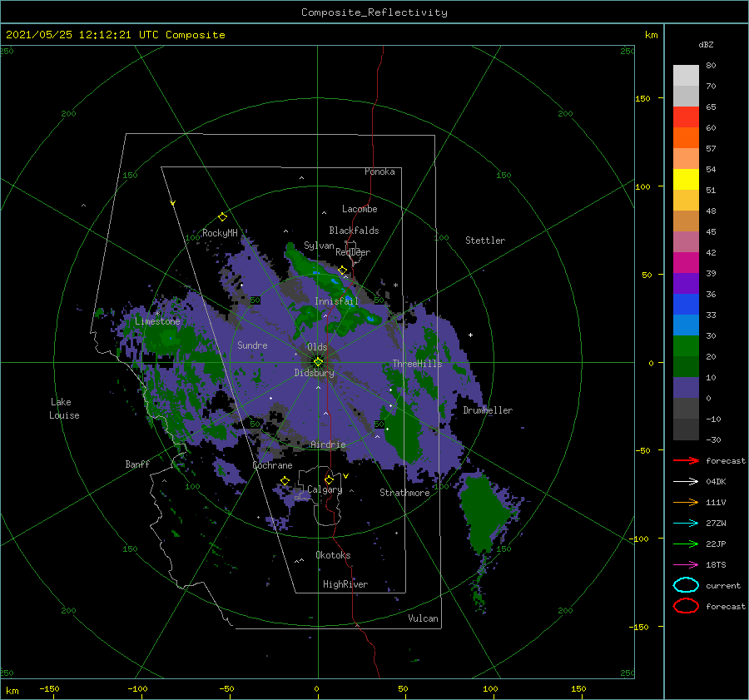Click the Okotoks label
The width and height of the screenshot is (749, 700).
pyautogui.click(x=333, y=555)
